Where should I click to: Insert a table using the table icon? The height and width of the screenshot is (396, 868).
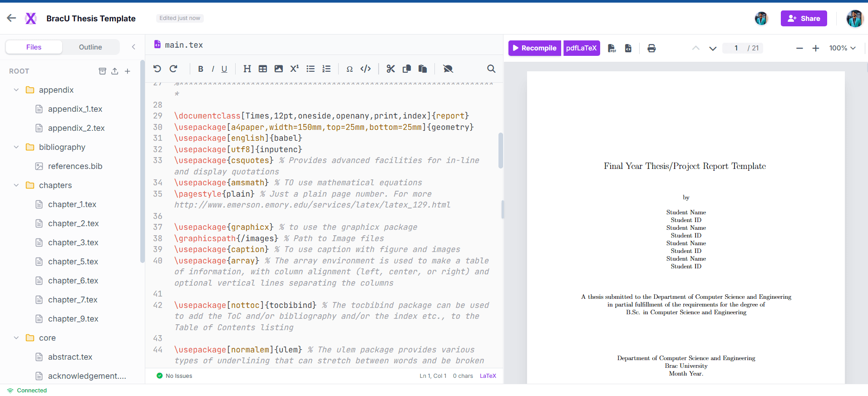point(263,69)
